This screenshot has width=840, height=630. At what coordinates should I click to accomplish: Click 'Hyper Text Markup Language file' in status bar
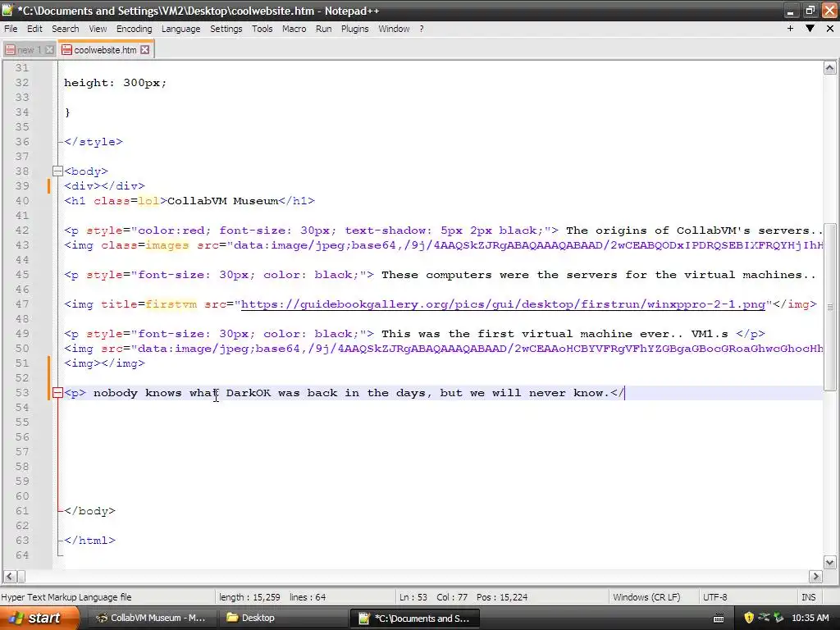point(66,597)
